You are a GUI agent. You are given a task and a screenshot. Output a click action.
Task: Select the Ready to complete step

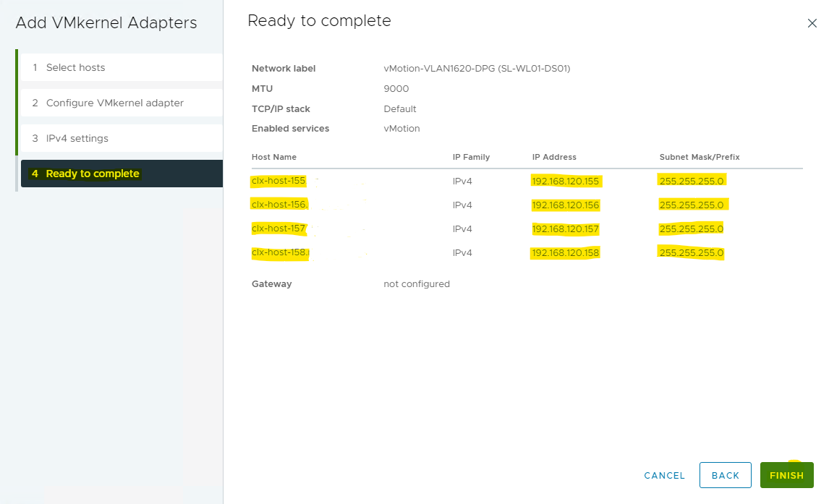[x=92, y=174]
